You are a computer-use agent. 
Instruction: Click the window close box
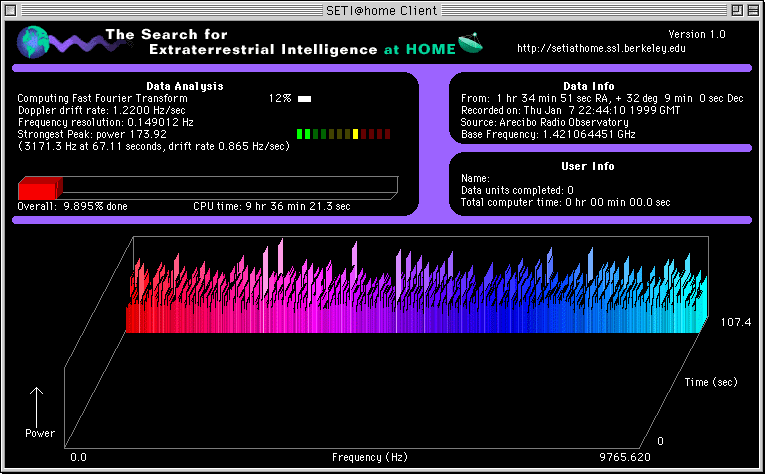[x=11, y=10]
